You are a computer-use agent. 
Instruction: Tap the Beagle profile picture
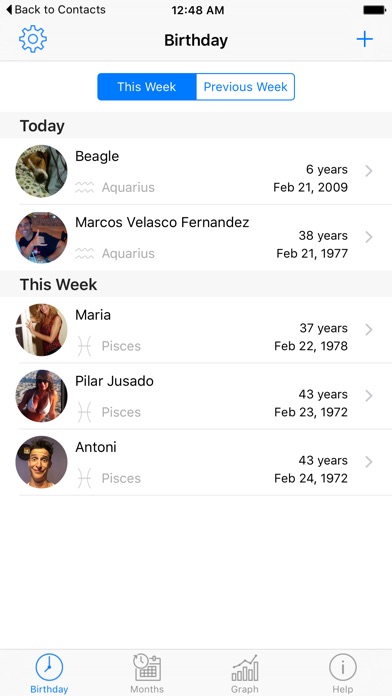pos(41,171)
